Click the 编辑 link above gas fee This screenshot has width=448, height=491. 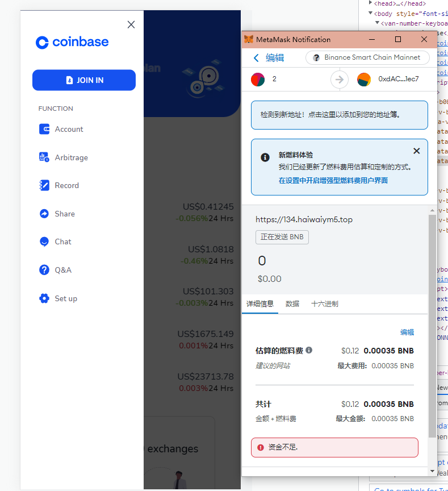click(407, 332)
